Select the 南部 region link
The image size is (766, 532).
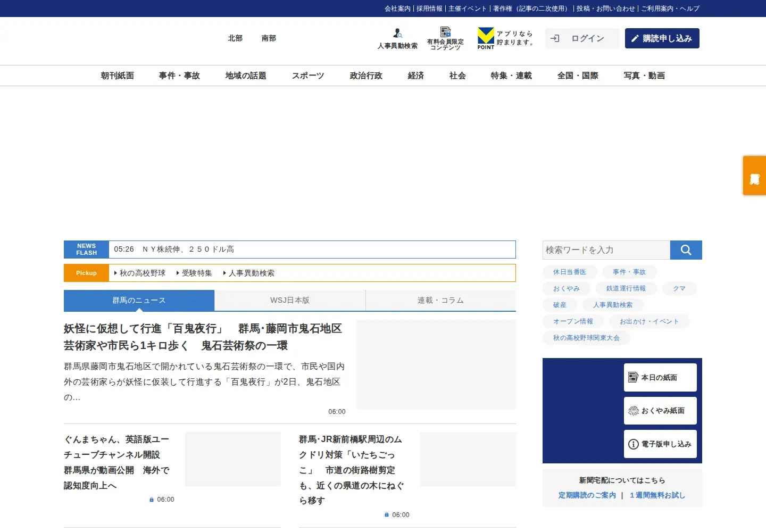269,38
